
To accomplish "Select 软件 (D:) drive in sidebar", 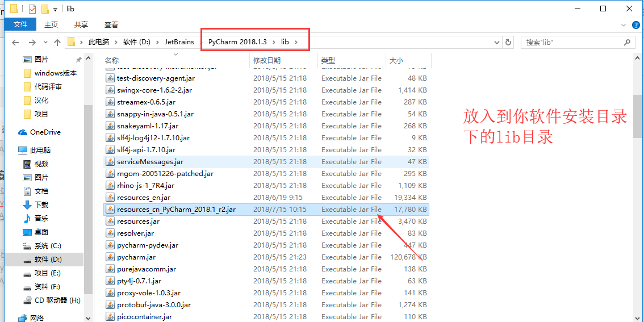I will pyautogui.click(x=48, y=259).
